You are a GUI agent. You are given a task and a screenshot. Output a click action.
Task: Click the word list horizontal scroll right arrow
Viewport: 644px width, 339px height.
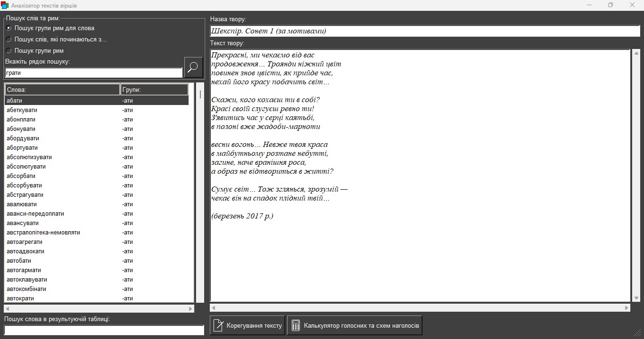(x=190, y=309)
